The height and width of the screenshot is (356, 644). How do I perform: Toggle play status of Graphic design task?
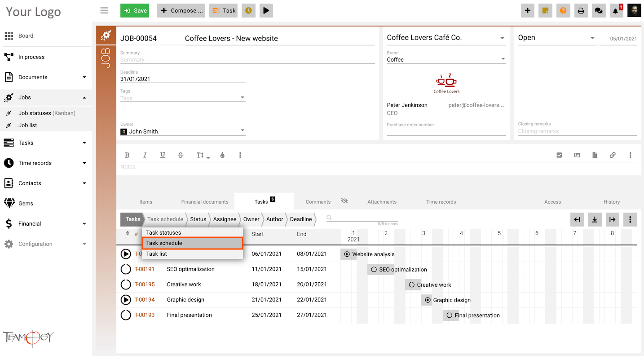point(126,300)
